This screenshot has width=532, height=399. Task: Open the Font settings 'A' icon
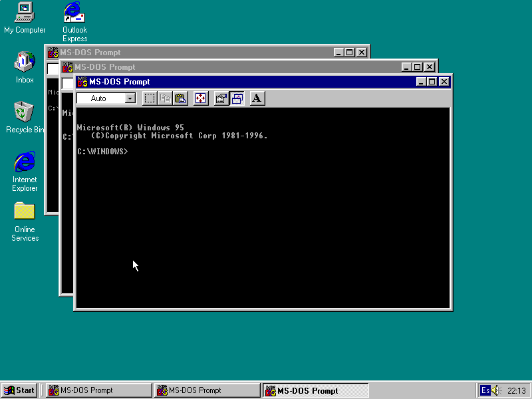coord(257,98)
